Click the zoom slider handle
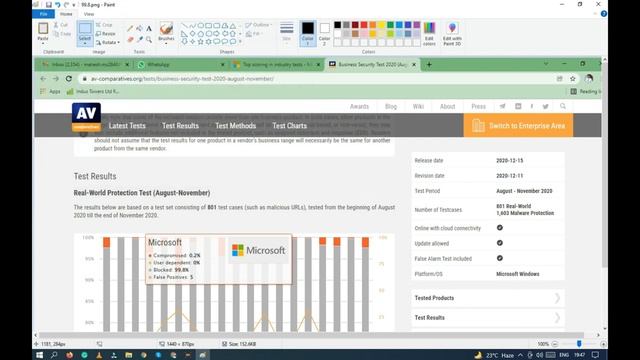The height and width of the screenshot is (360, 640). coord(579,344)
